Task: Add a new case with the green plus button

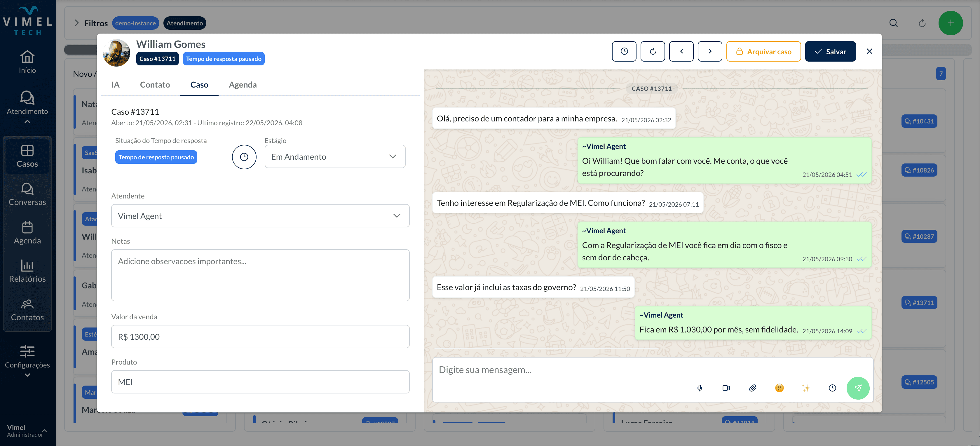Action: pos(950,23)
